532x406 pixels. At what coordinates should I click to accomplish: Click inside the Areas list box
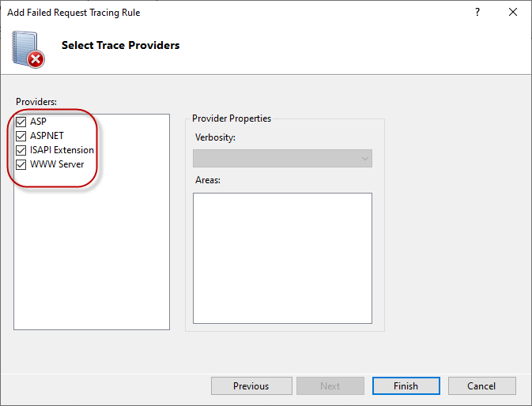282,258
